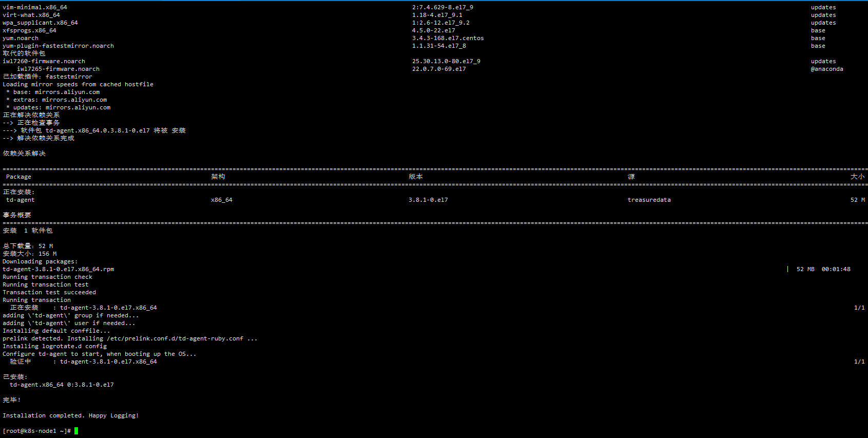This screenshot has height=438, width=868.
Task: Click the 事务概要 heading
Action: tap(17, 215)
